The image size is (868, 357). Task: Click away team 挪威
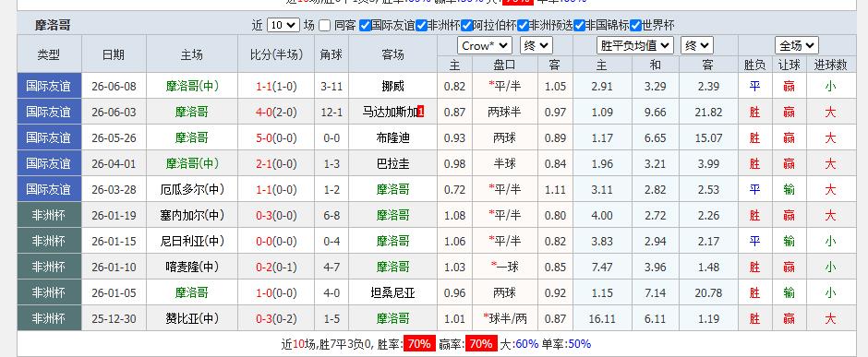coord(393,86)
